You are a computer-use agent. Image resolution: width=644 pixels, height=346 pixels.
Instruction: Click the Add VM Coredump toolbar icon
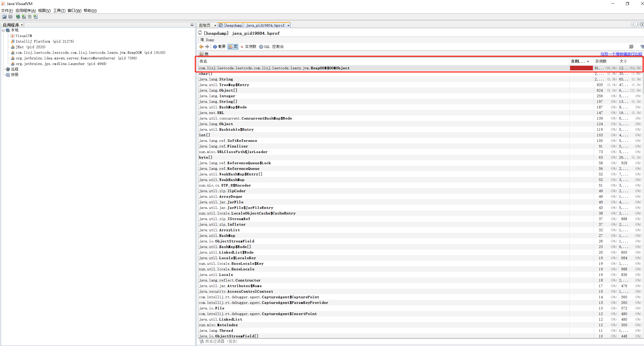pos(30,17)
